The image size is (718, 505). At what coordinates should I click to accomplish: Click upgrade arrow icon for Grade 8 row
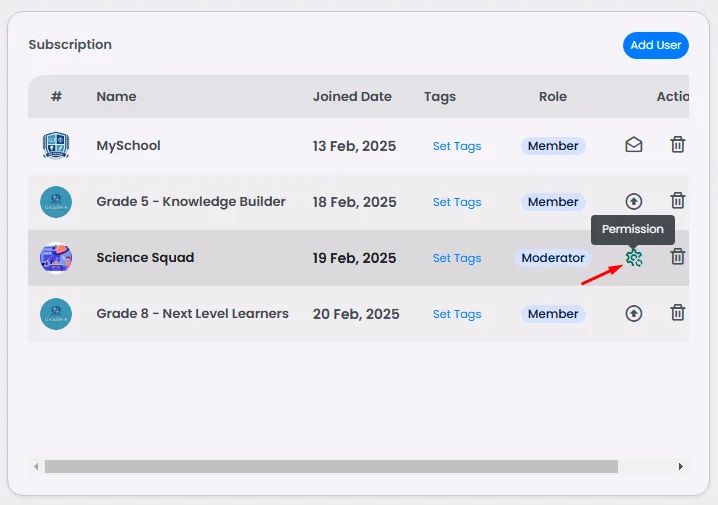click(x=633, y=313)
